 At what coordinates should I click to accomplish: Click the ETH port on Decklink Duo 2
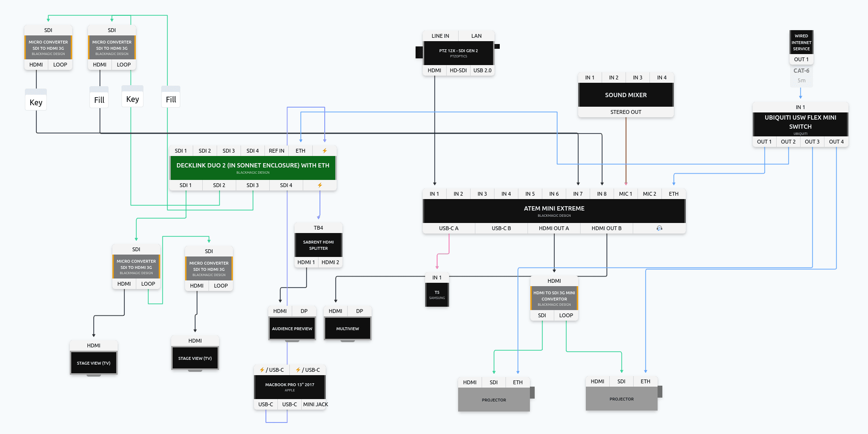[301, 151]
